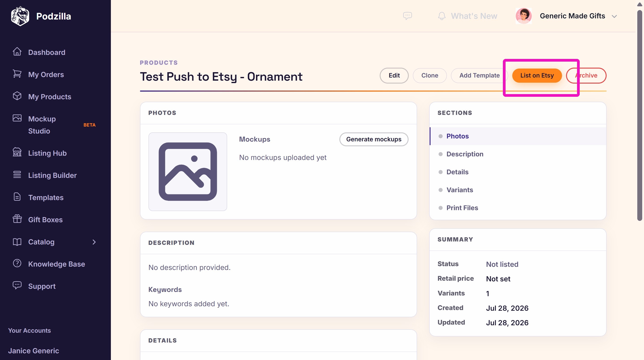Click the Support chat bubble icon
Image resolution: width=644 pixels, height=360 pixels.
tap(17, 285)
